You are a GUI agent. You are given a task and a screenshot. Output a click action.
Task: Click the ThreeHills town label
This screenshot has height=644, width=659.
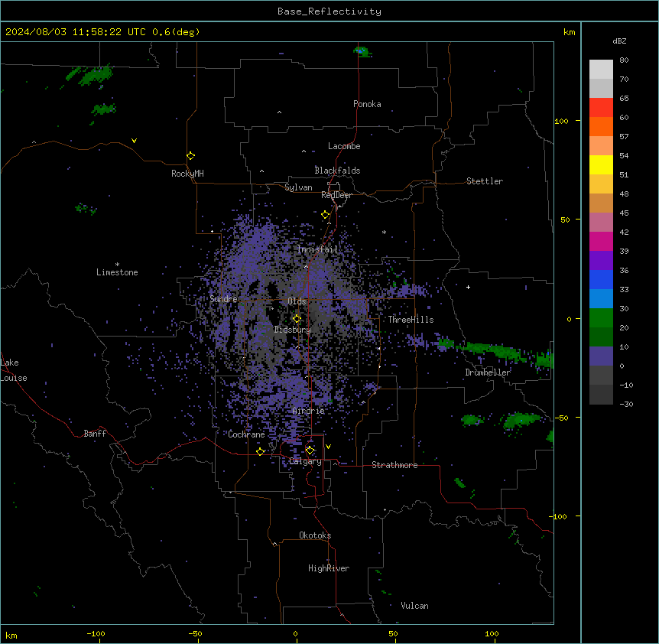(x=411, y=320)
